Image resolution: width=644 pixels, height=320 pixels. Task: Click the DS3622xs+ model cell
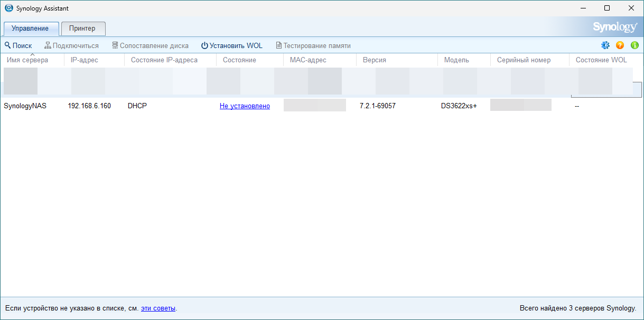(x=459, y=106)
